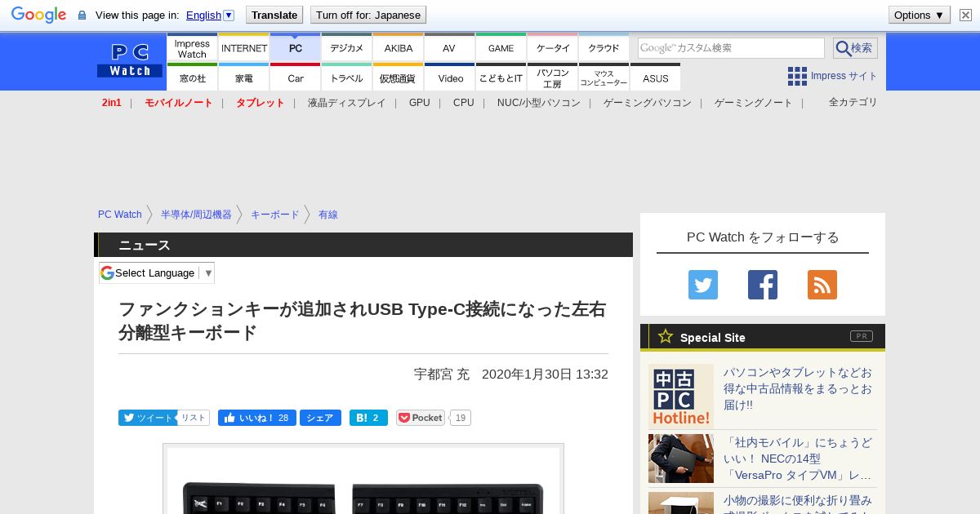Screen dimensions: 980x514
Task: Expand the Select Language dropdown
Action: [x=157, y=273]
